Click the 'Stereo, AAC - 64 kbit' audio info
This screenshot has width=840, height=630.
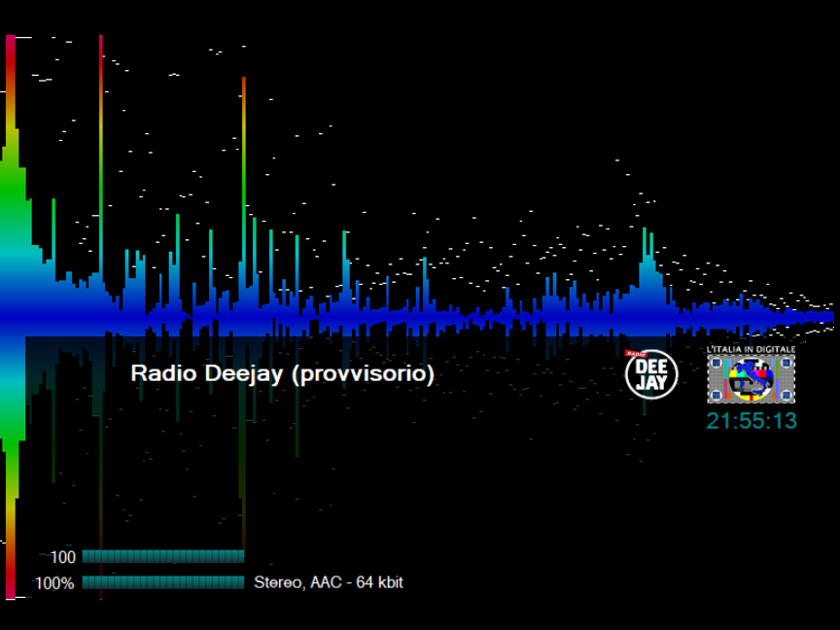(329, 582)
